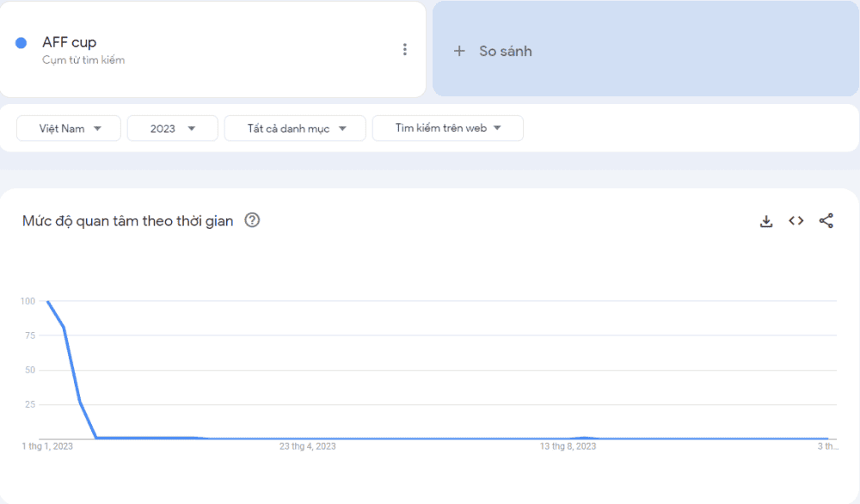Edit the AFF cup search term
Image resolution: width=860 pixels, height=504 pixels.
pyautogui.click(x=70, y=42)
